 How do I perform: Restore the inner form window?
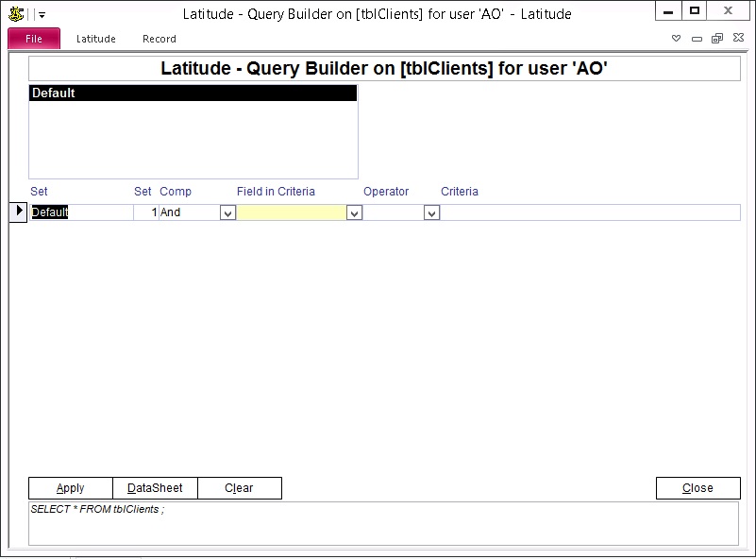717,39
